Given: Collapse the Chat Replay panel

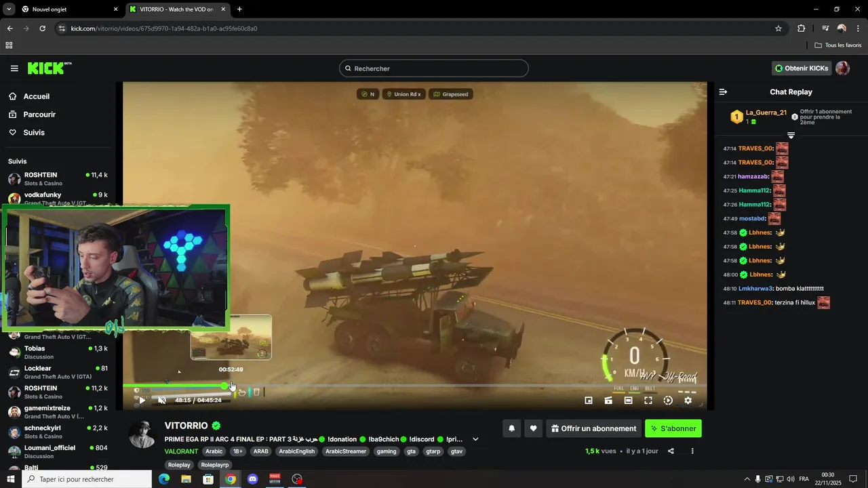Looking at the screenshot, I should (723, 91).
